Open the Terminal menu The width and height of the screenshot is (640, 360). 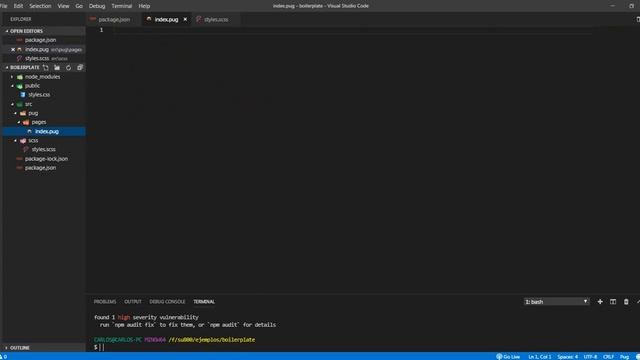(122, 6)
